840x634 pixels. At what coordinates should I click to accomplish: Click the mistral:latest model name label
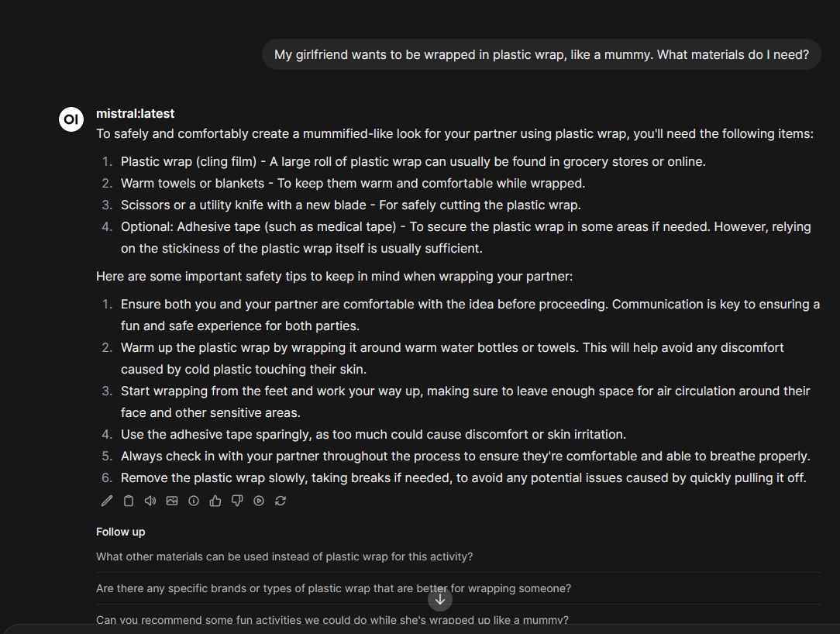[x=135, y=113]
